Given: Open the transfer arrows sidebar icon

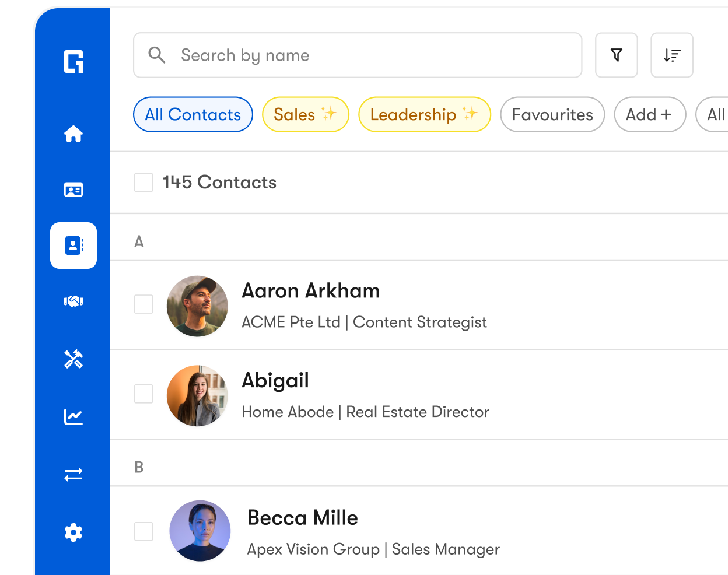Looking at the screenshot, I should pyautogui.click(x=73, y=475).
